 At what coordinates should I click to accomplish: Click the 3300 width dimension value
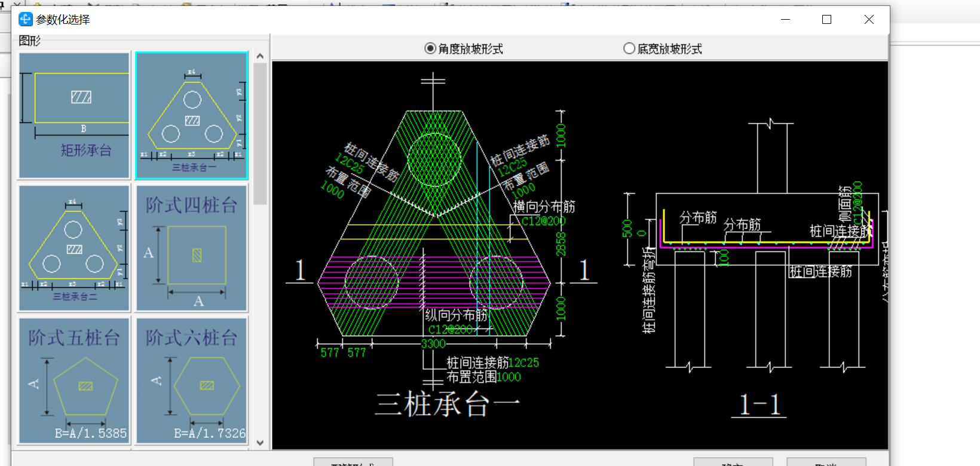(433, 344)
